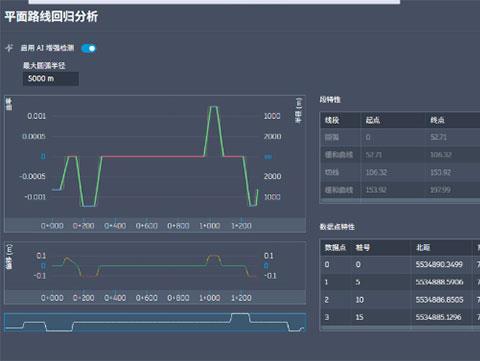480x361 pixels.
Task: Click the AI sparkle icon beside 启用 AI 增强检测
Action: [x=9, y=48]
